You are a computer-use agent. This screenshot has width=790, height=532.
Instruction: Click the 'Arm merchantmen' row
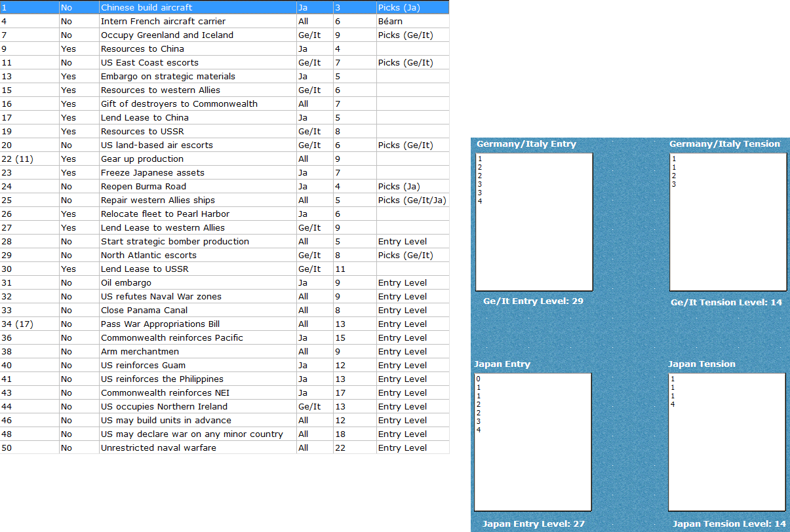(225, 351)
